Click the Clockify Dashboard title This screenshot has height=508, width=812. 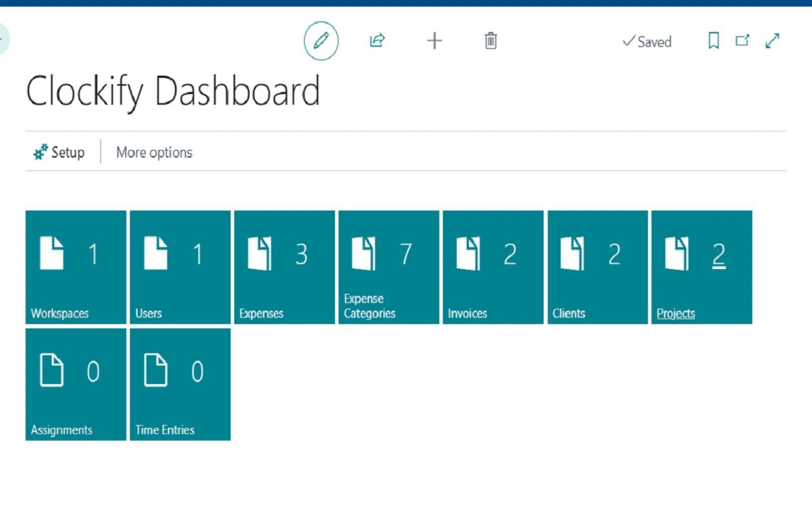173,91
